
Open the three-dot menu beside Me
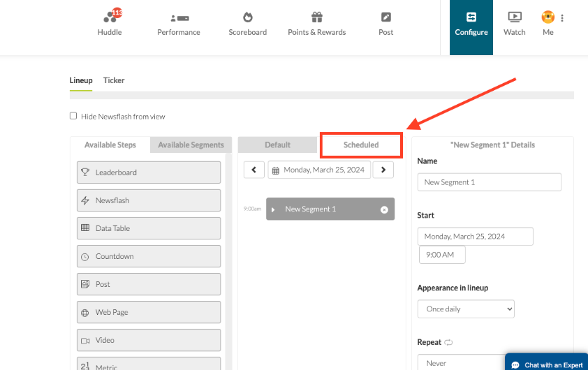562,18
